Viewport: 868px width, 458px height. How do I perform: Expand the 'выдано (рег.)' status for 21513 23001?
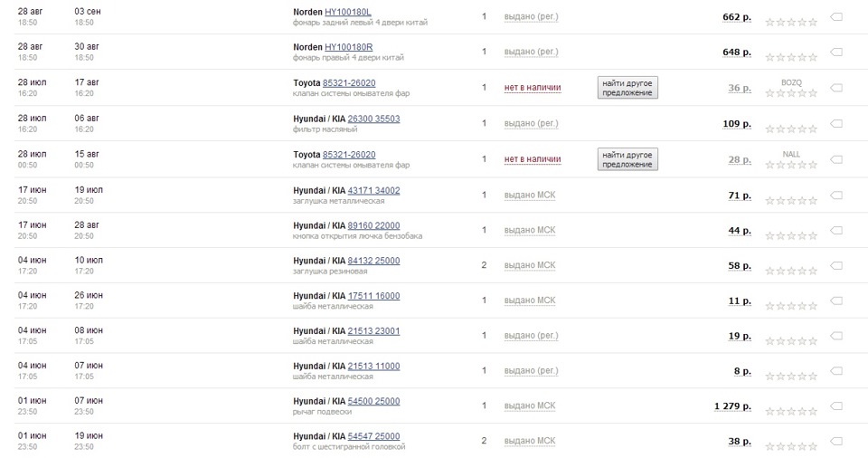(x=531, y=336)
